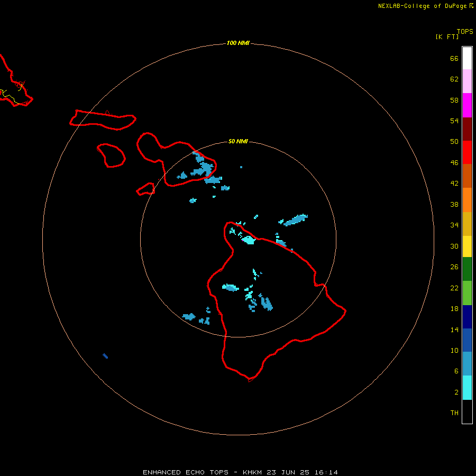This screenshot has width=476, height=476.
Task: Click "ENHANCED ECHO TOPS" in the caption
Action: (x=186, y=472)
